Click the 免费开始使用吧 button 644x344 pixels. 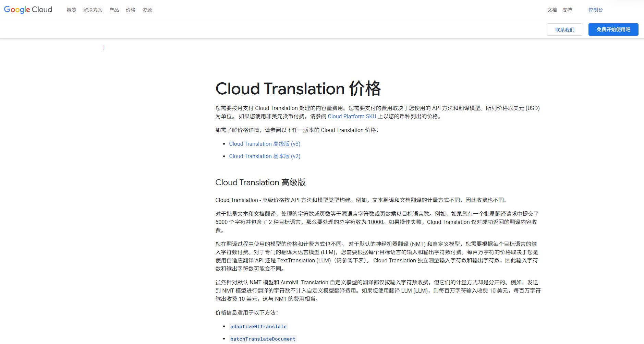click(613, 29)
